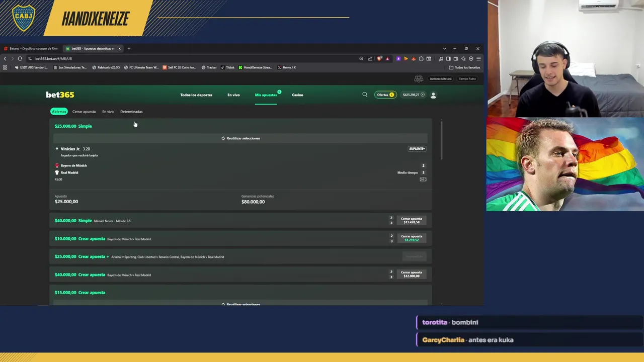Click the Brave shields icon
The width and height of the screenshot is (644, 362).
tap(379, 59)
